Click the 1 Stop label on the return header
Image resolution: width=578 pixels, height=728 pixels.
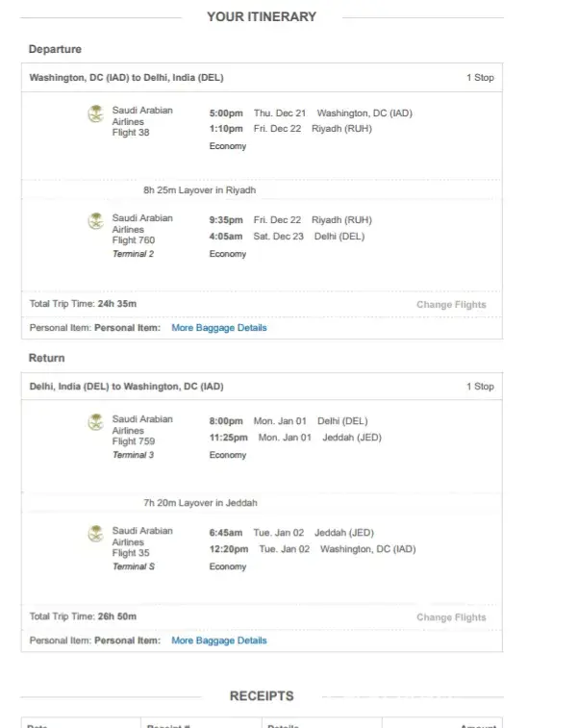coord(480,387)
